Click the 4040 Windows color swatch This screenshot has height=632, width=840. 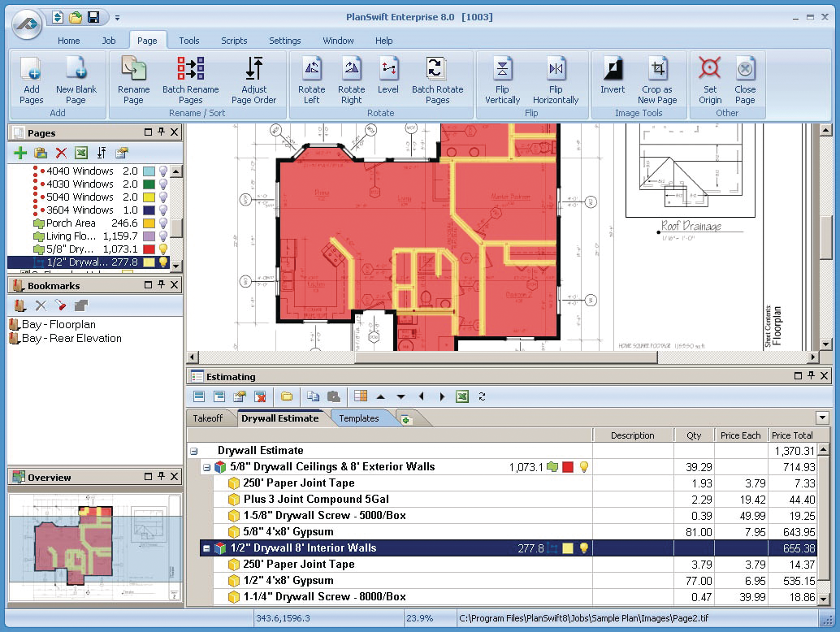pos(149,171)
